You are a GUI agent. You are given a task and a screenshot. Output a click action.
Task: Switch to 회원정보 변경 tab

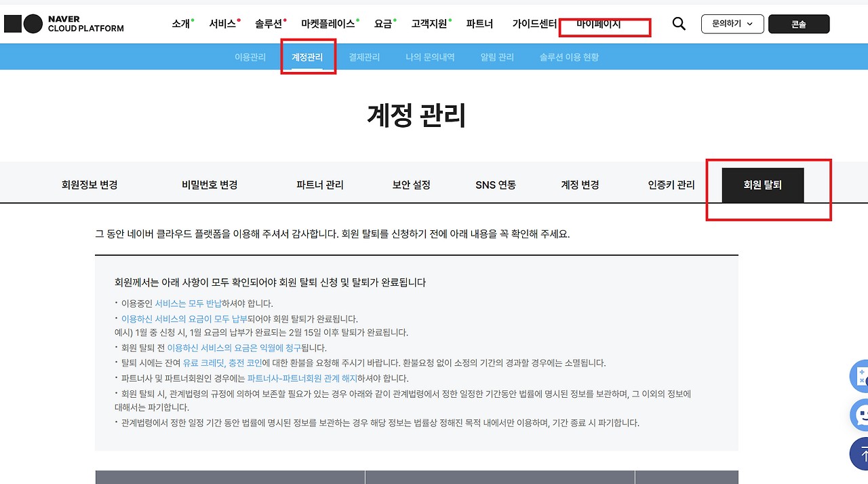(x=90, y=185)
